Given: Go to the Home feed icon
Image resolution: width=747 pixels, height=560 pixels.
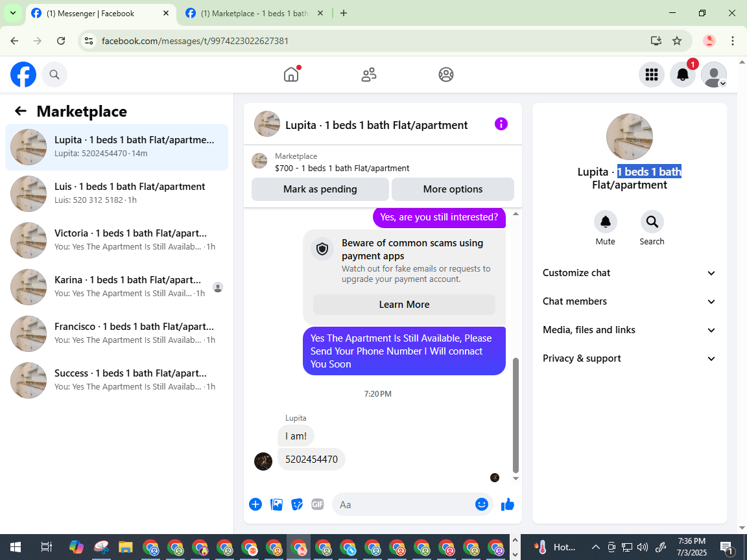Looking at the screenshot, I should 291,75.
